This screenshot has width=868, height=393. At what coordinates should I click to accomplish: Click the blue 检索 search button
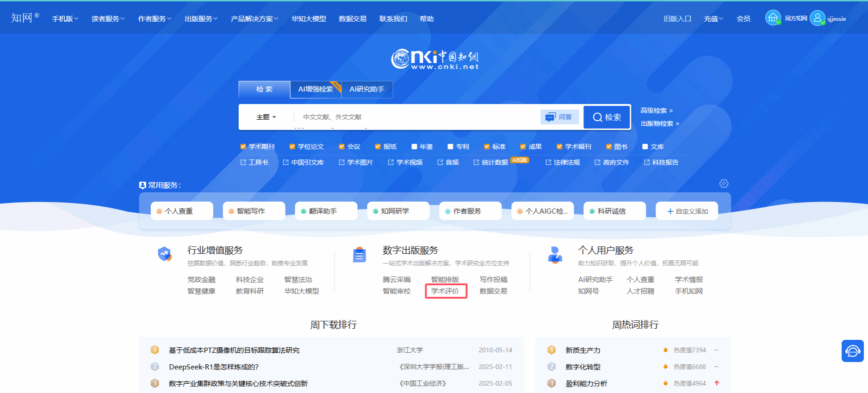point(607,117)
